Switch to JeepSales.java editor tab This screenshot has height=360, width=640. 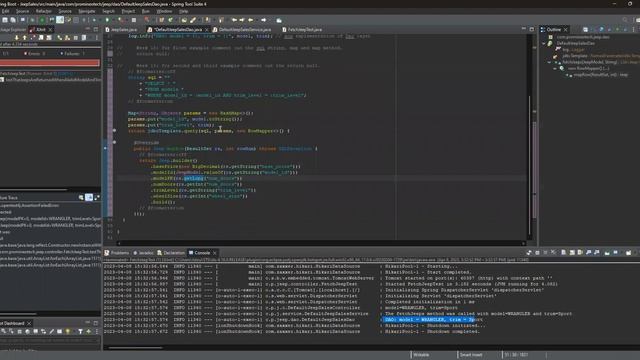pyautogui.click(x=121, y=29)
